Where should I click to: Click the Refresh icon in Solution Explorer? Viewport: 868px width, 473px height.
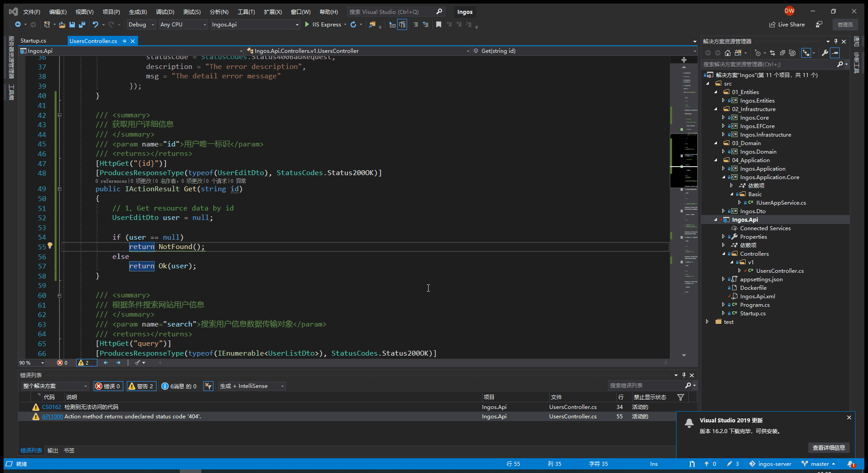tap(772, 53)
